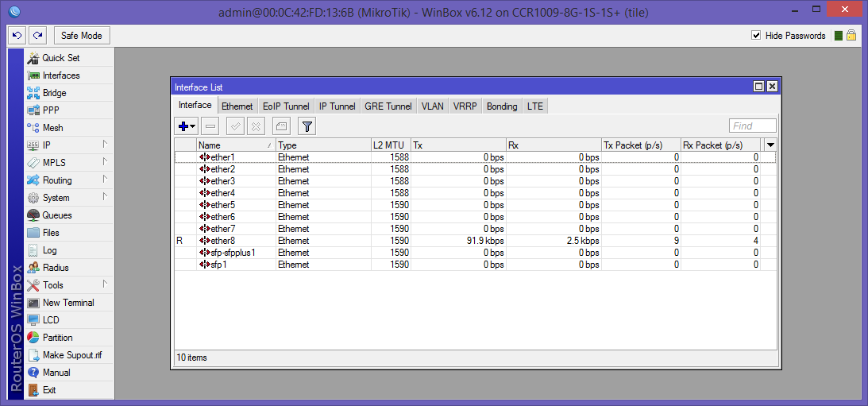Launch New Terminal icon

[33, 303]
